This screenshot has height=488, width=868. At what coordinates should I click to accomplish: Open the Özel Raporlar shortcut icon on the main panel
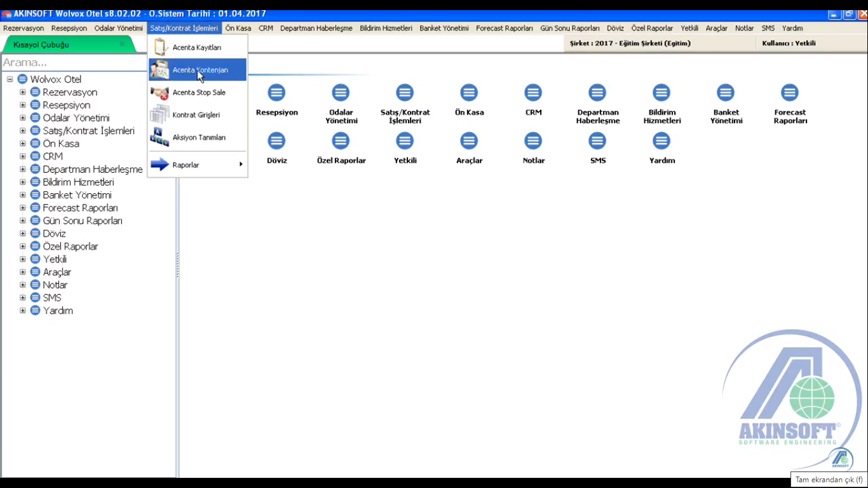[341, 141]
